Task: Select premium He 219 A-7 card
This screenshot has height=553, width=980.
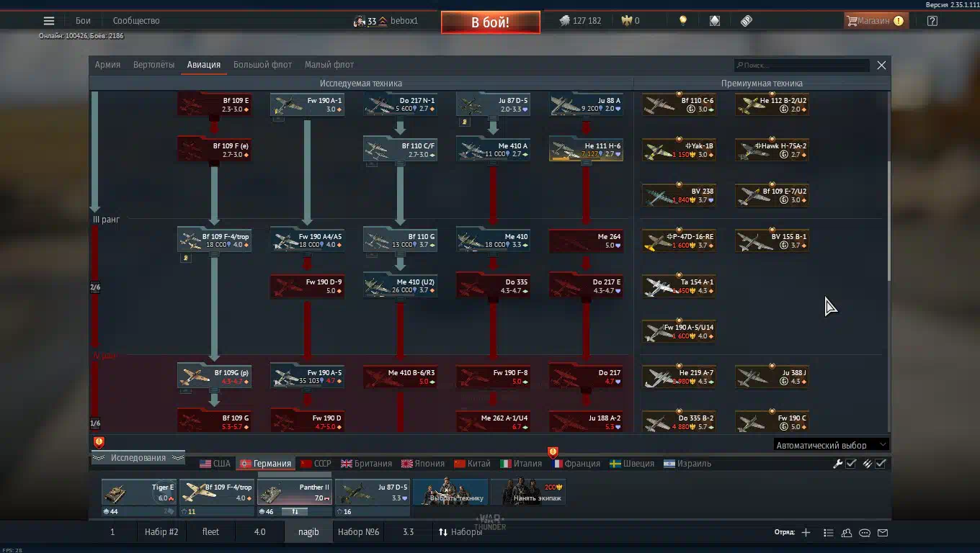Action: (x=679, y=377)
